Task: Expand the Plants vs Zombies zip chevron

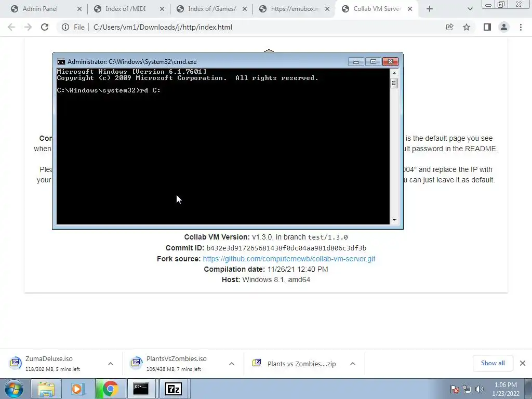Action: pyautogui.click(x=353, y=364)
